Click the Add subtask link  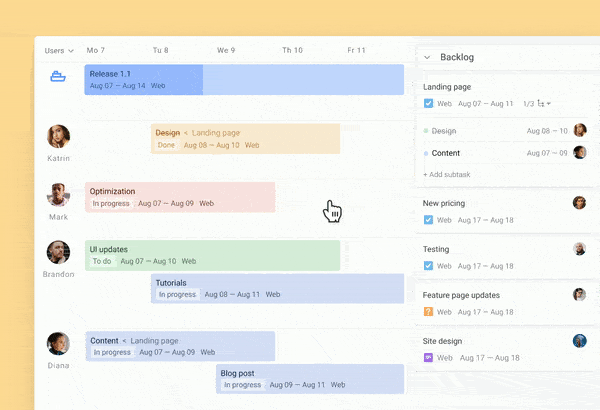point(447,174)
